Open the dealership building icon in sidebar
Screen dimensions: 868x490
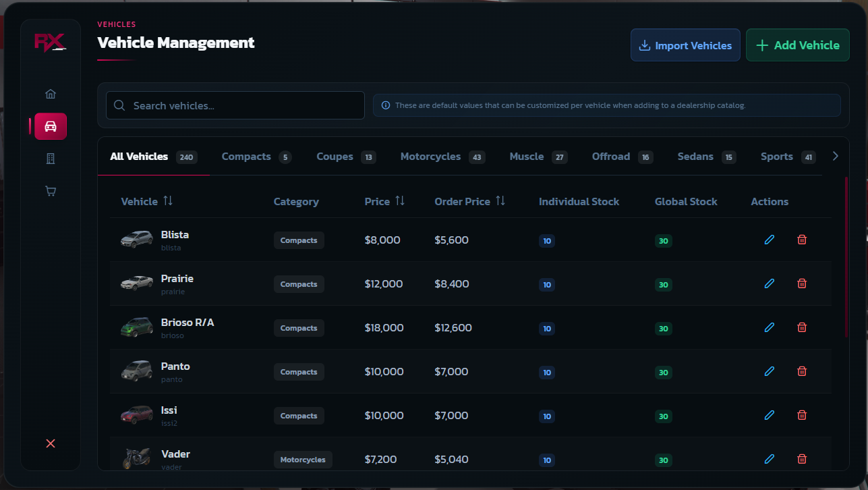pyautogui.click(x=50, y=159)
